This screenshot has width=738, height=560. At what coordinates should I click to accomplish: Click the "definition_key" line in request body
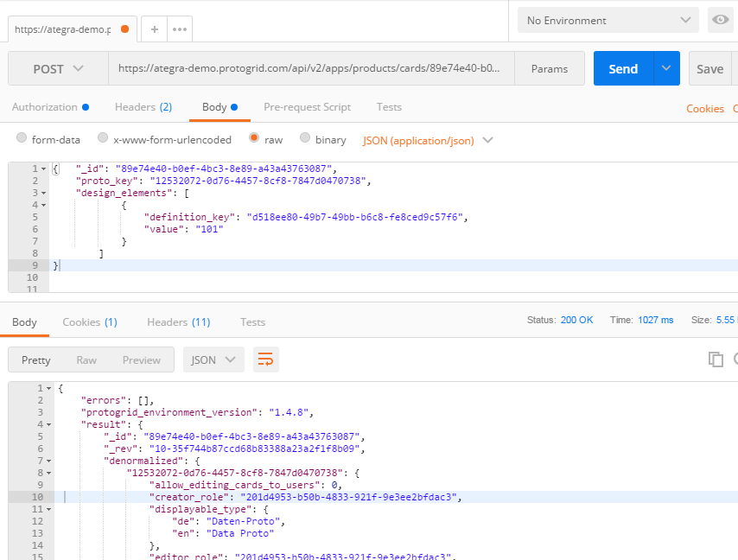(x=306, y=217)
